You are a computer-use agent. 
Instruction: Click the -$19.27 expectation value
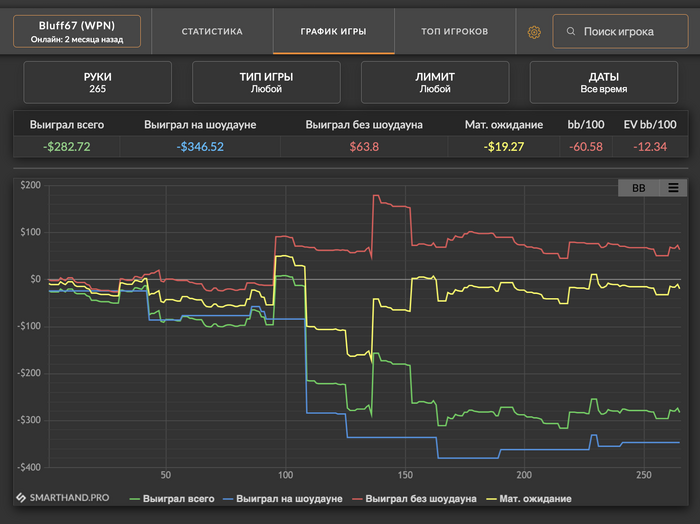coord(504,147)
